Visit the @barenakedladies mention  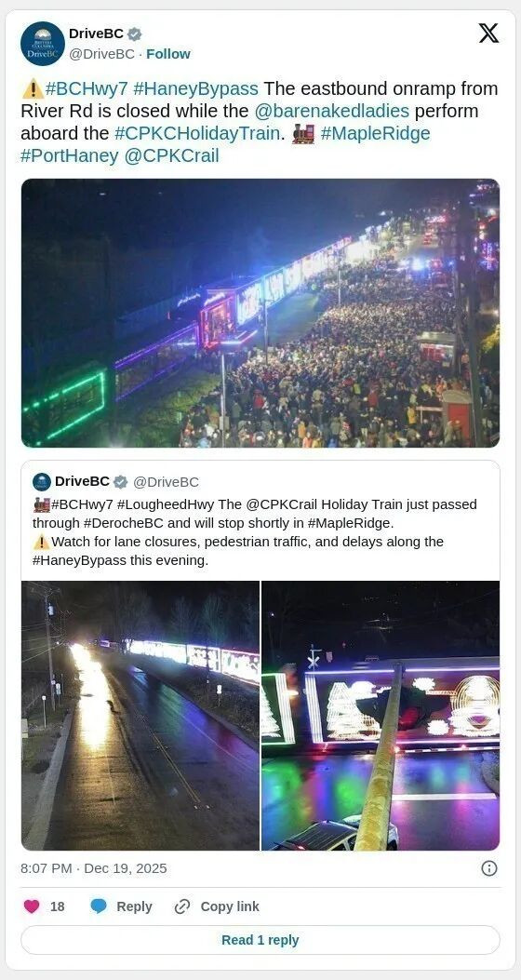[x=332, y=112]
